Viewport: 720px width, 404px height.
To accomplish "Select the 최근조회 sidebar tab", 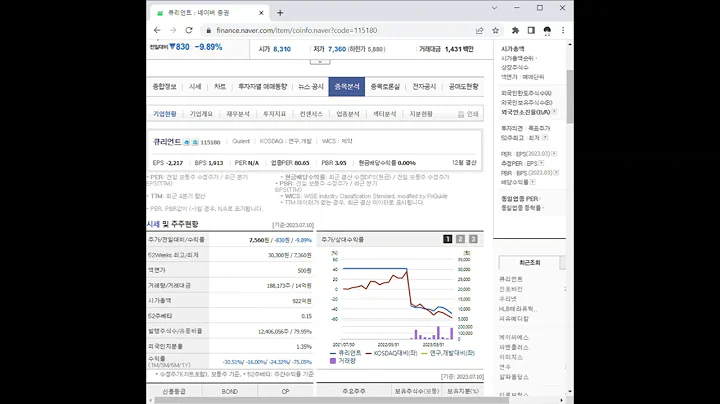I will point(529,263).
